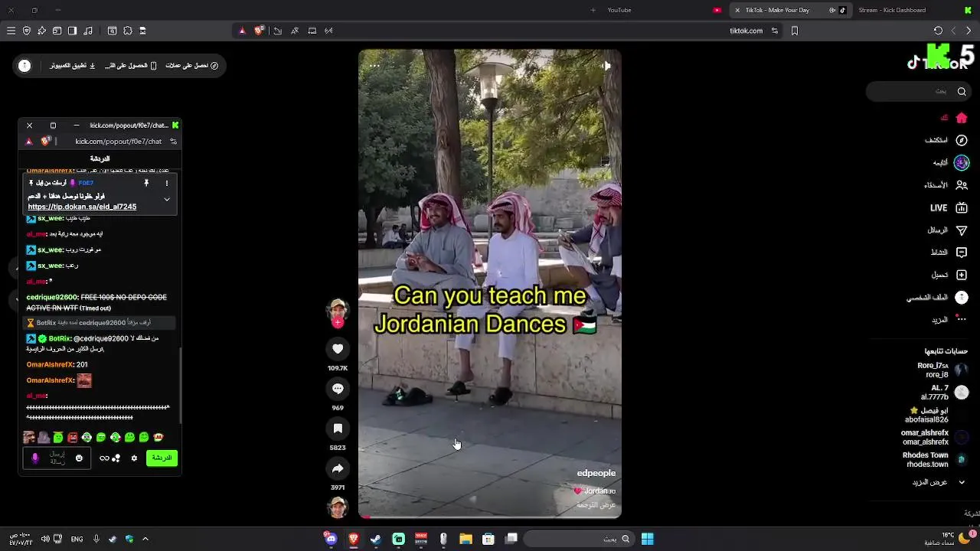Open Steam from the taskbar

[x=375, y=539]
